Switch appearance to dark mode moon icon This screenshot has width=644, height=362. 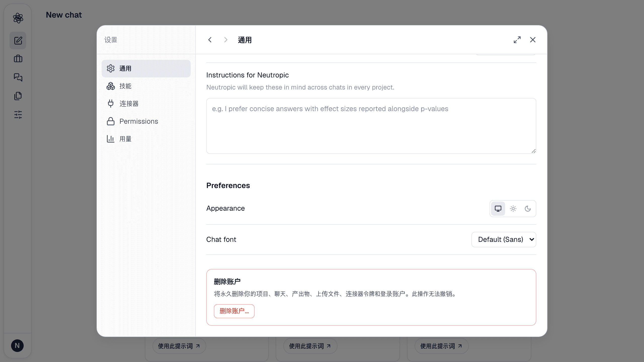[x=528, y=209]
